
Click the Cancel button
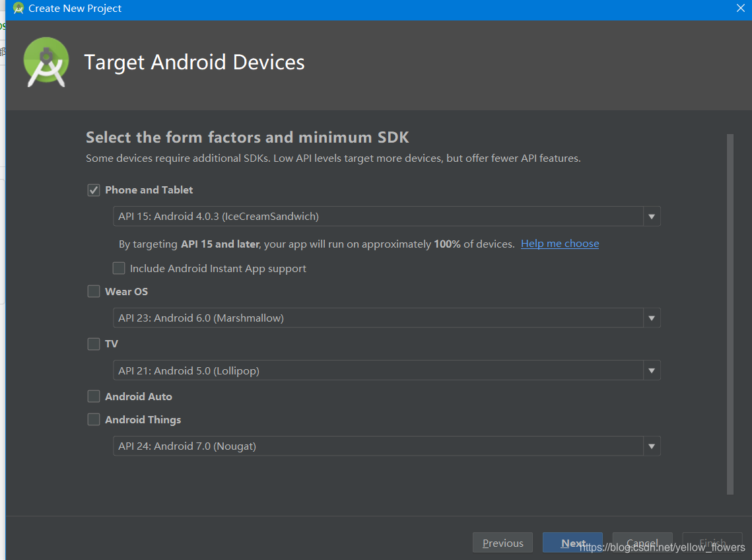(642, 543)
